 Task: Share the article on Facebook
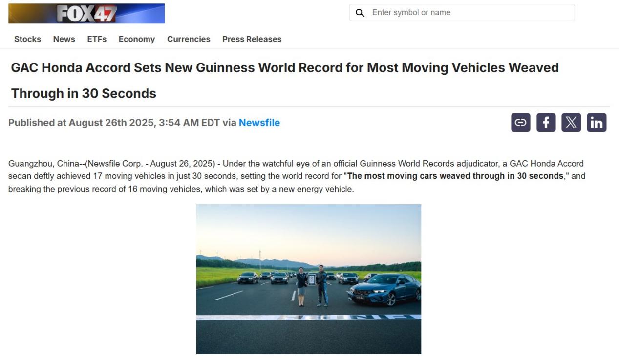click(x=546, y=123)
